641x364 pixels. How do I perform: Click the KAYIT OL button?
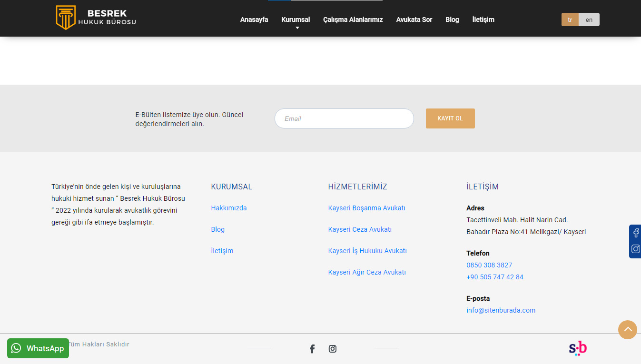coord(450,118)
